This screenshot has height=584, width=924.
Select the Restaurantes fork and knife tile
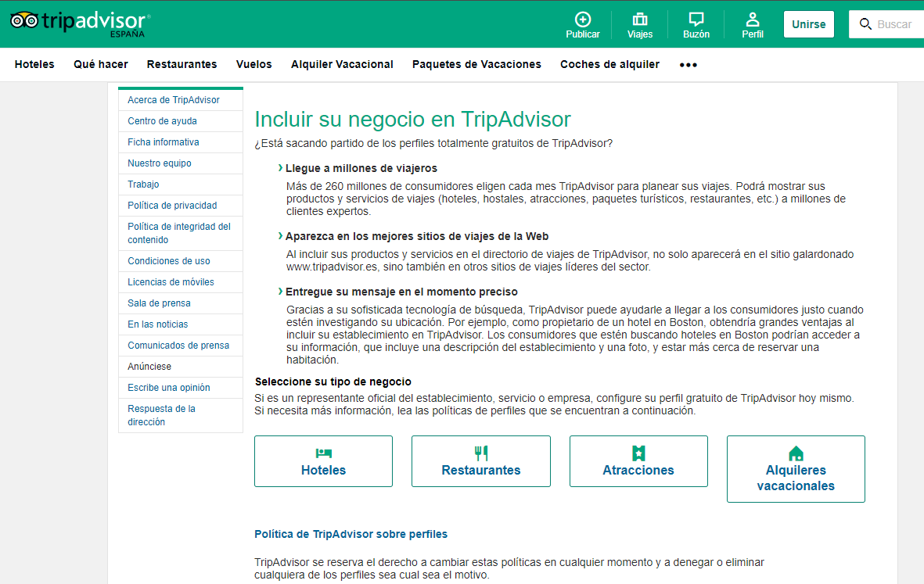coord(481,461)
